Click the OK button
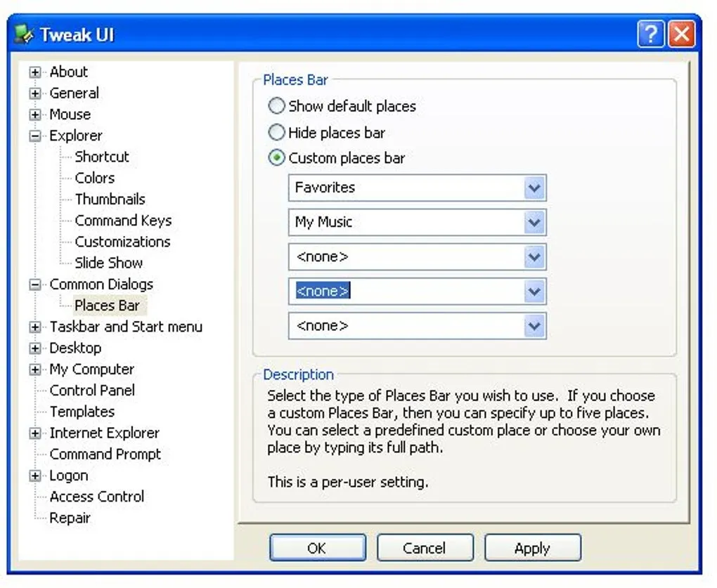The height and width of the screenshot is (588, 717). pos(318,547)
